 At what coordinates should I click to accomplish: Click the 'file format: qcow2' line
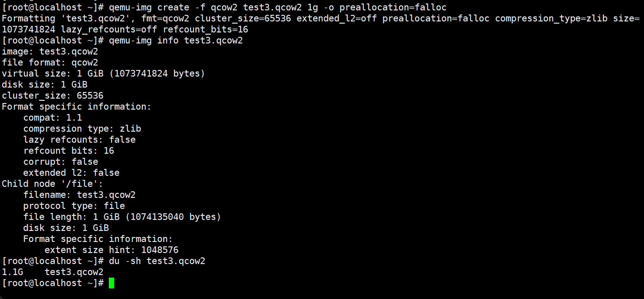click(x=50, y=62)
